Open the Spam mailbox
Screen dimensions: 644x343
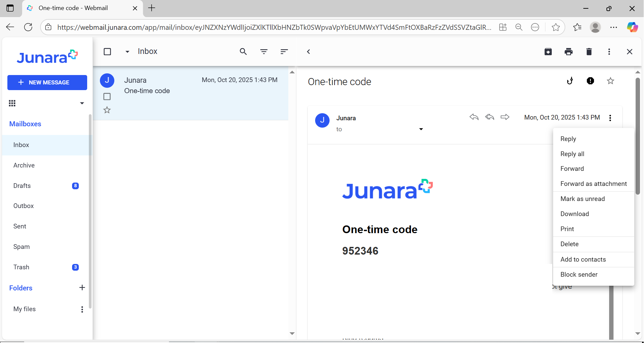(x=46, y=247)
